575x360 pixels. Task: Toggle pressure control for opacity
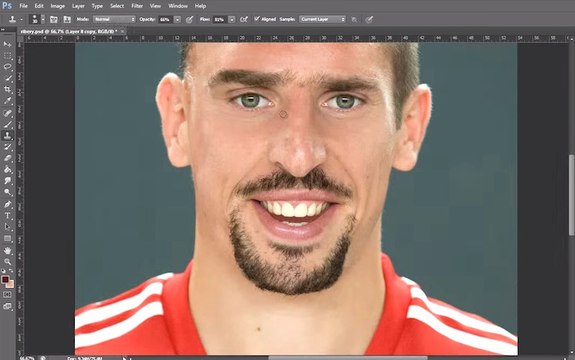pyautogui.click(x=189, y=19)
